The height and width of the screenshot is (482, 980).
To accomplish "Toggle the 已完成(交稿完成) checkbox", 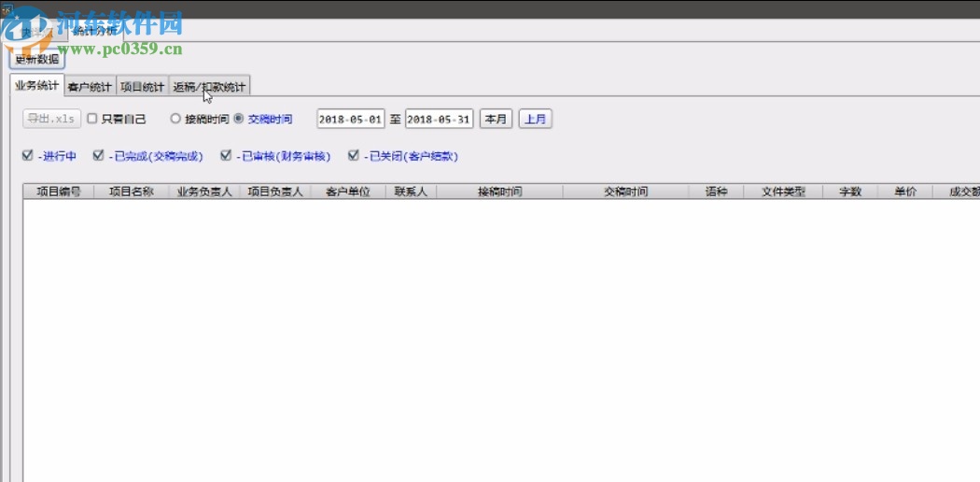I will (x=98, y=156).
